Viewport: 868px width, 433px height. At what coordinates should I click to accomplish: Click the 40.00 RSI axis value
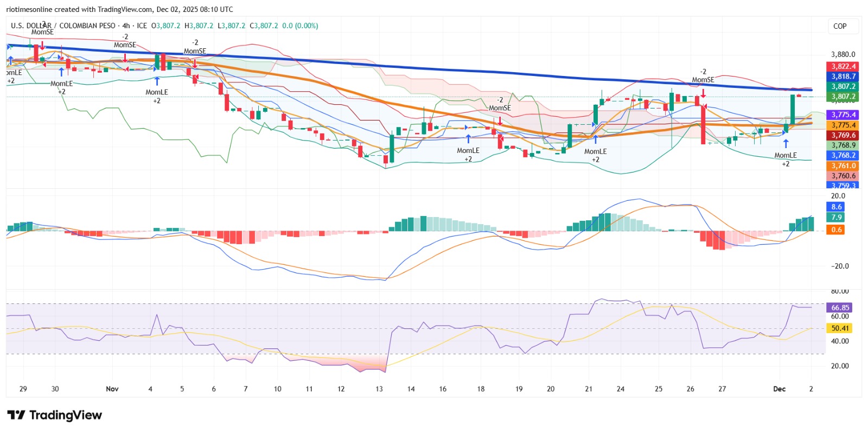coord(840,341)
